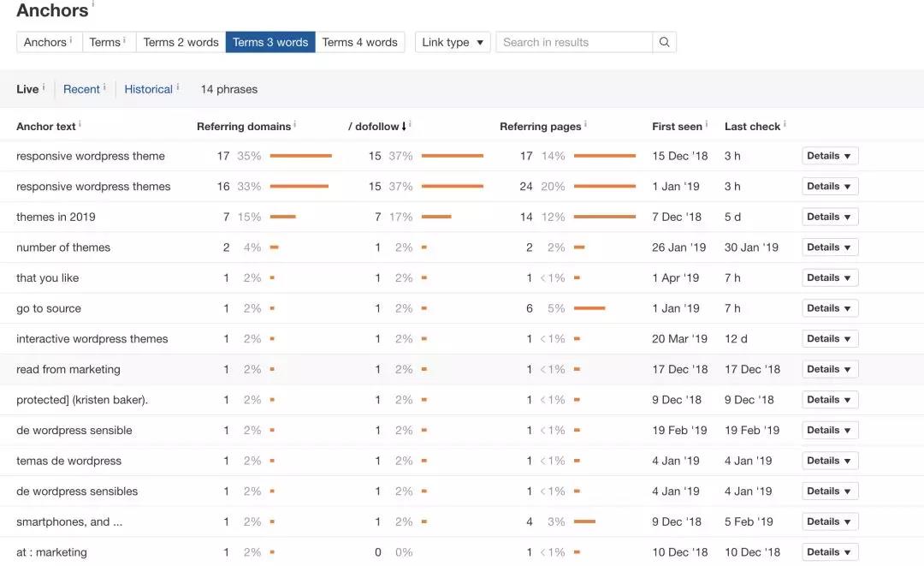Switch to Terms 2 words tab
The image size is (924, 566).
coord(181,42)
